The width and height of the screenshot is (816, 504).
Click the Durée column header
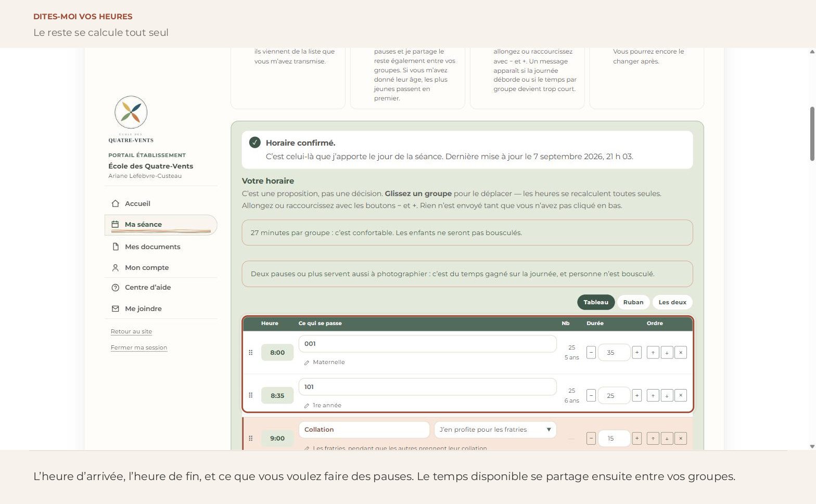click(595, 324)
